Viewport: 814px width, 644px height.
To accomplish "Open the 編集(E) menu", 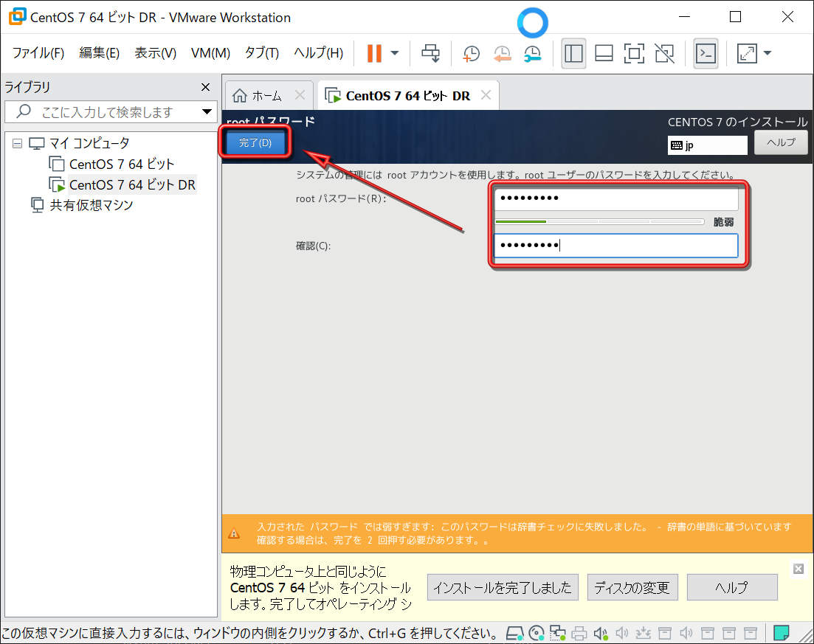I will click(99, 53).
